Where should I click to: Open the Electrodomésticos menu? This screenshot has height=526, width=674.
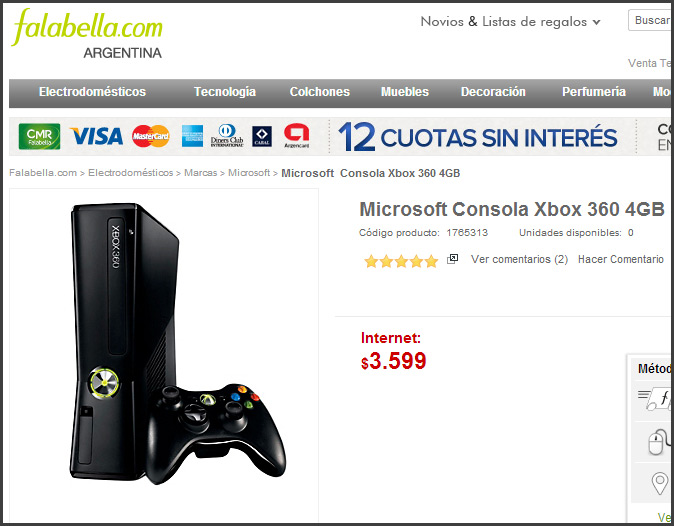coord(92,92)
